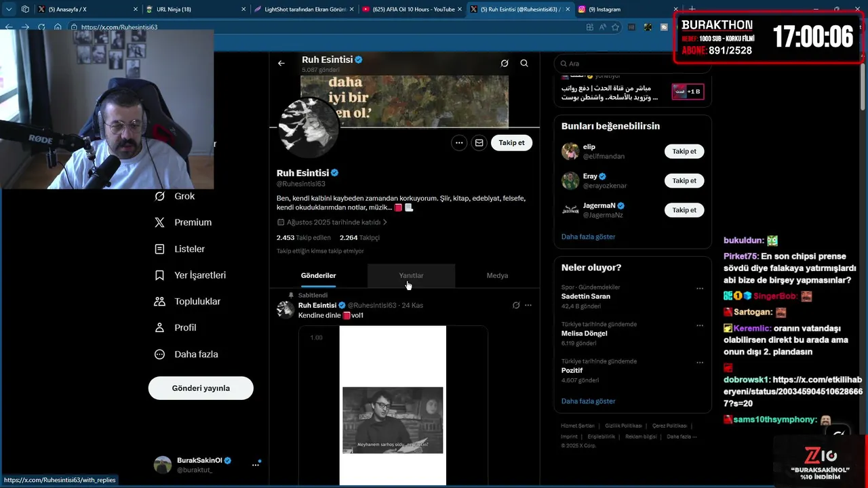Click the browser back arrow

tap(9, 27)
